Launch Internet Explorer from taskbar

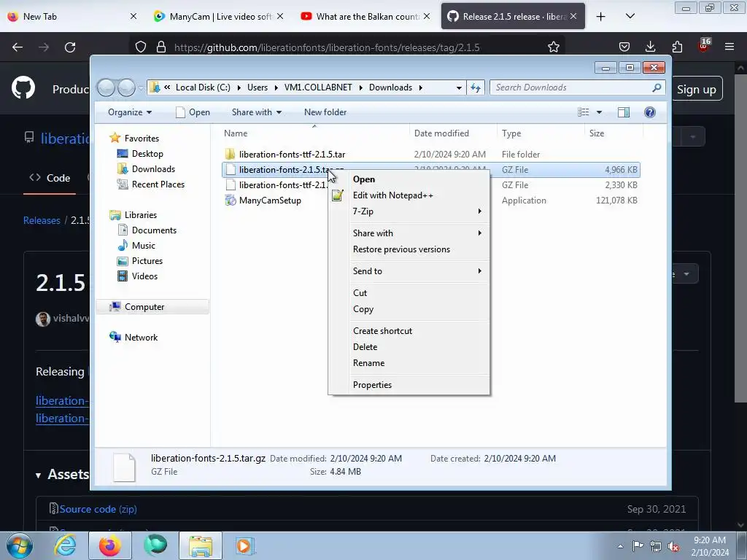tap(65, 545)
